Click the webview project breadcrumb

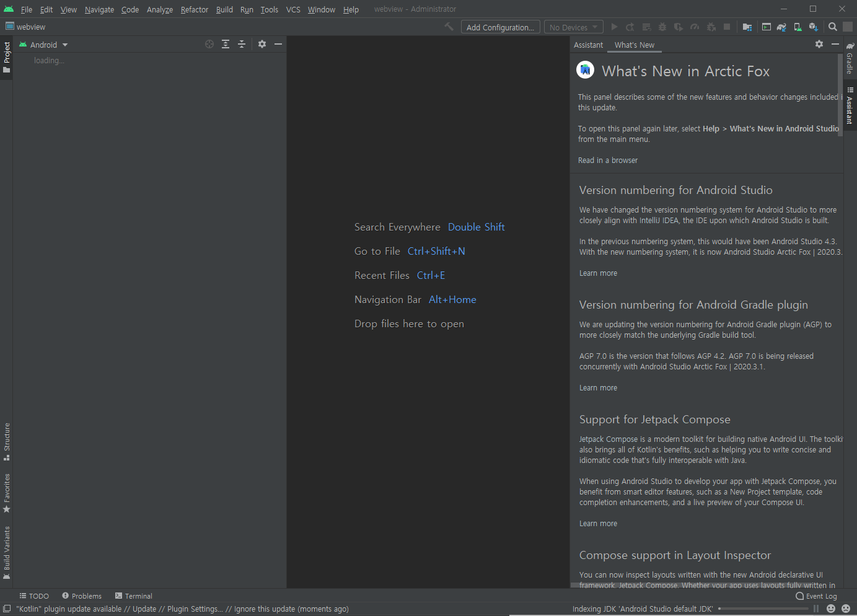click(25, 27)
